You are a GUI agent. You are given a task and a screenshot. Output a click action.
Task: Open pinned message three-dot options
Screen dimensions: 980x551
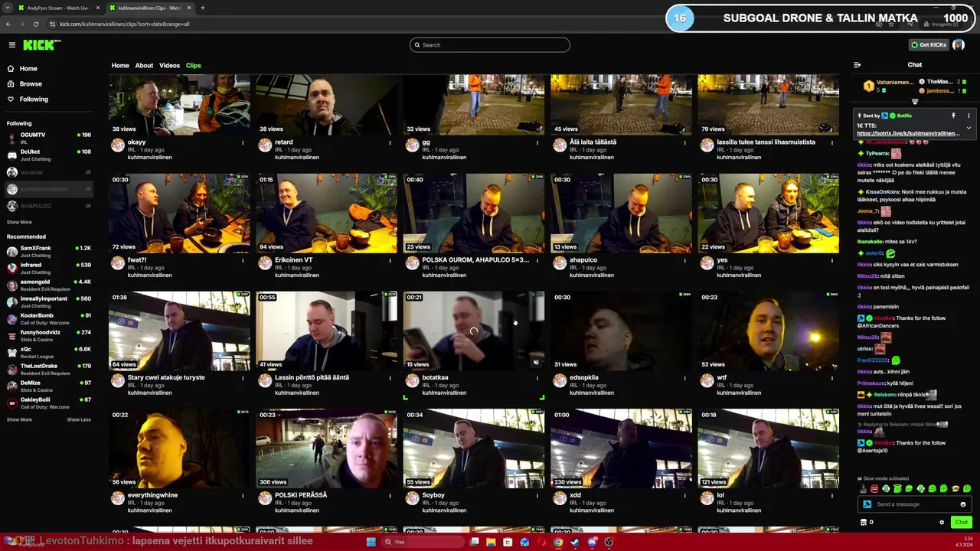tap(969, 116)
